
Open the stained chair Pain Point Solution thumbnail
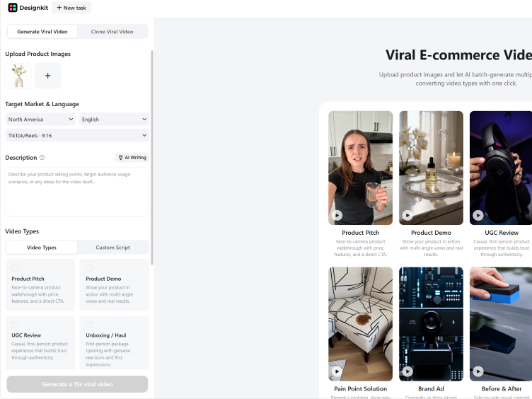[360, 324]
